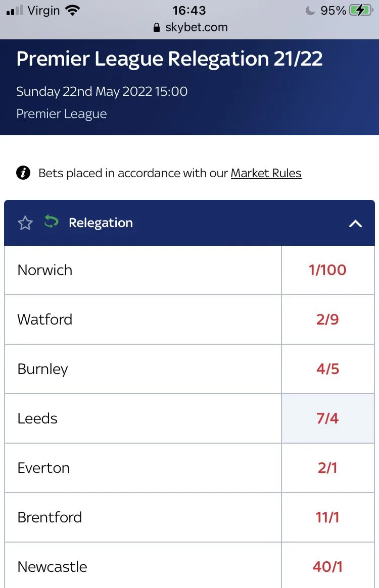This screenshot has height=588, width=379.
Task: Tap the info icon beside Market Rules
Action: click(23, 173)
